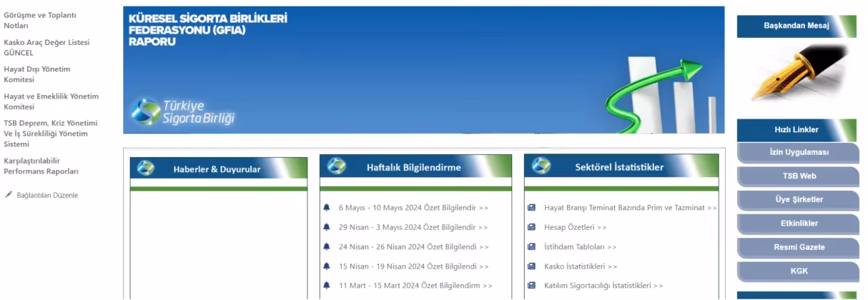Click the Sektörel İstatistikler panel title
The width and height of the screenshot is (868, 300).
[x=619, y=168]
